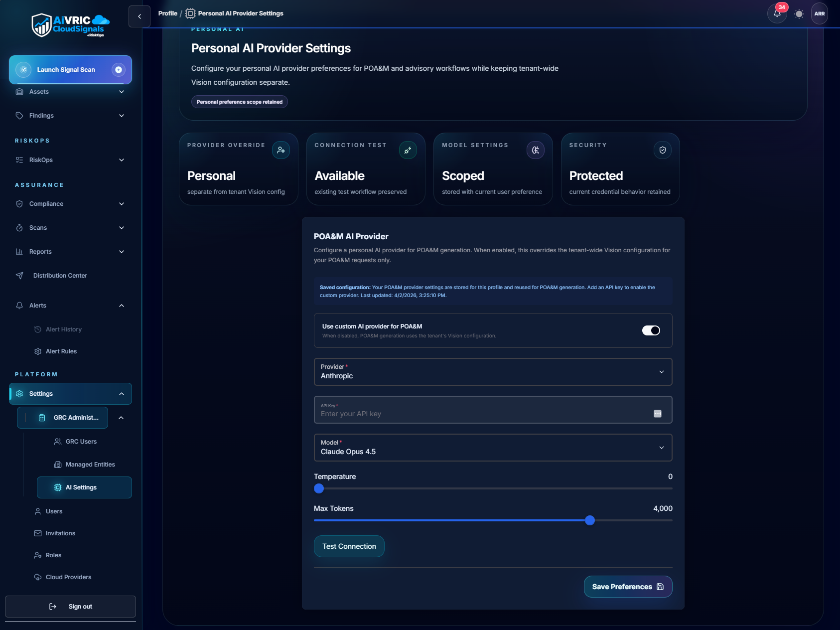Click the Model Settings brain icon
Image resolution: width=840 pixels, height=630 pixels.
coord(536,150)
